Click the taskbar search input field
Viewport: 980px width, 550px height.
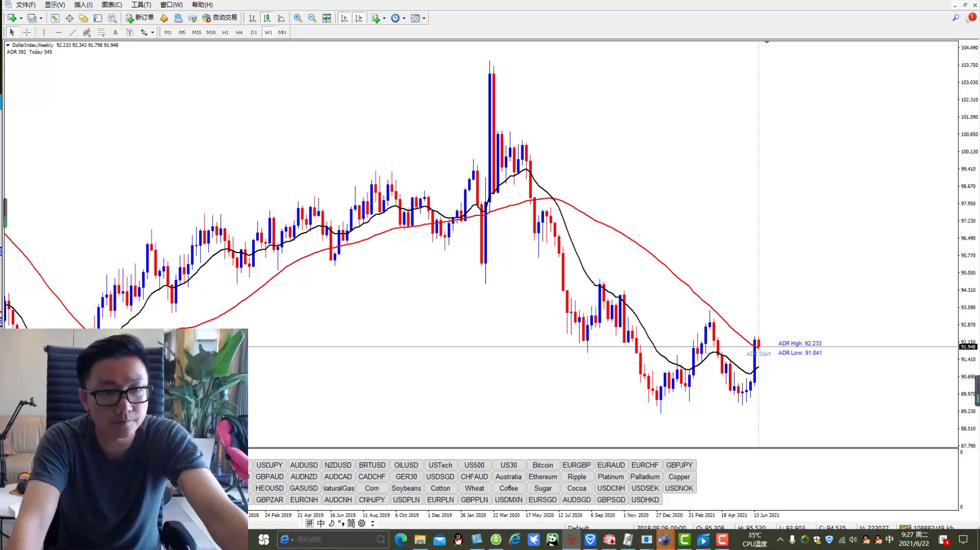point(333,539)
